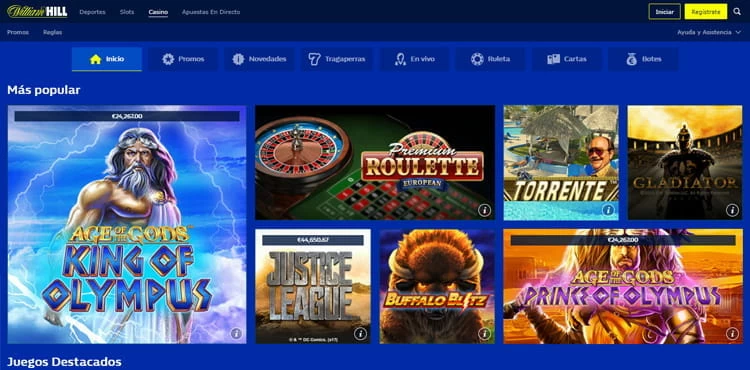Click the Juegos Destacados heading
This screenshot has width=750, height=370.
tap(64, 362)
